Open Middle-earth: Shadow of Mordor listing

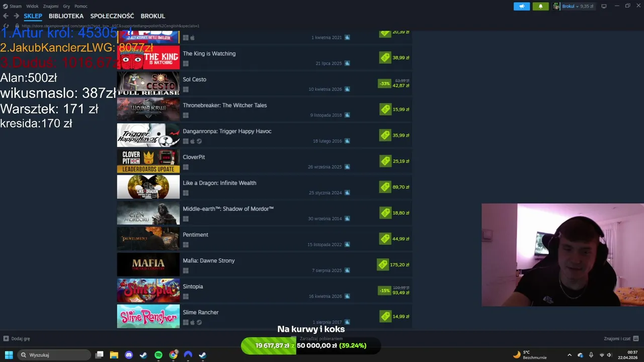pos(265,213)
